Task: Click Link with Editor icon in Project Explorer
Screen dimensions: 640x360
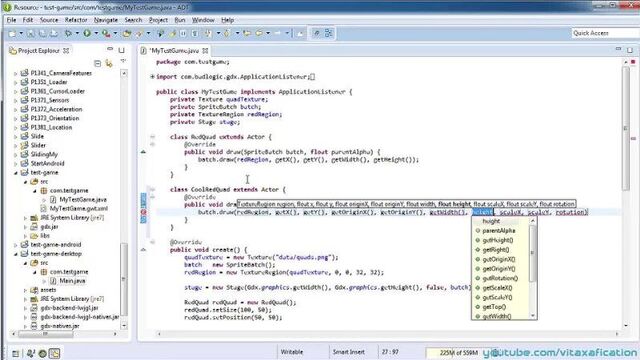Action: pyautogui.click(x=109, y=63)
